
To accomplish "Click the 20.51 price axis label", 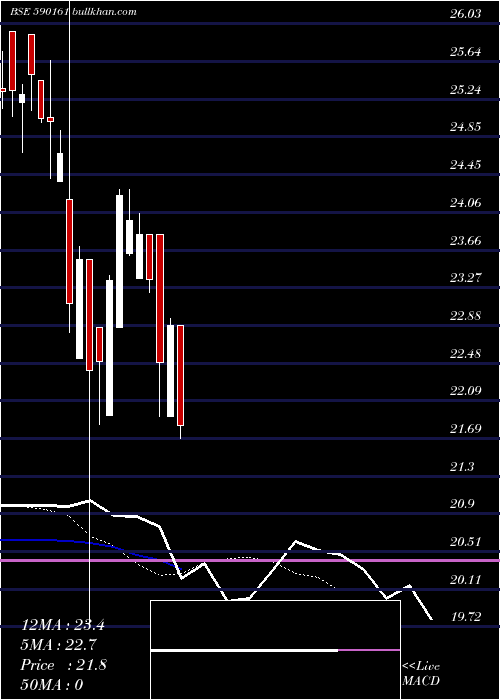I will [466, 542].
